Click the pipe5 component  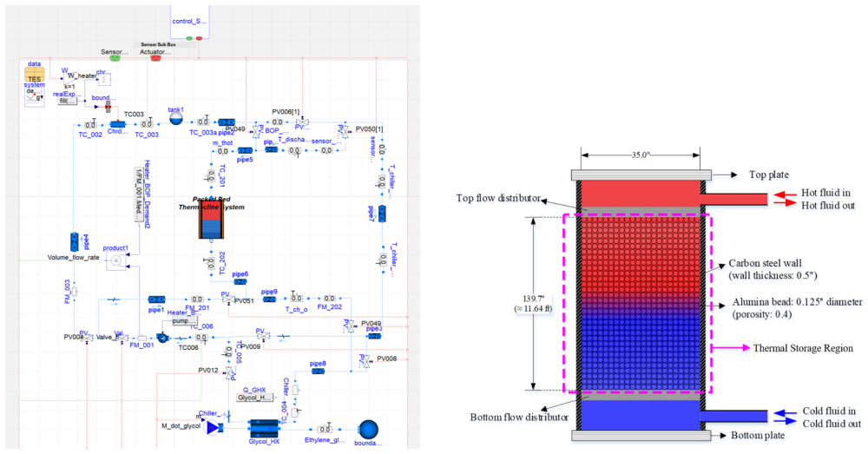point(246,150)
